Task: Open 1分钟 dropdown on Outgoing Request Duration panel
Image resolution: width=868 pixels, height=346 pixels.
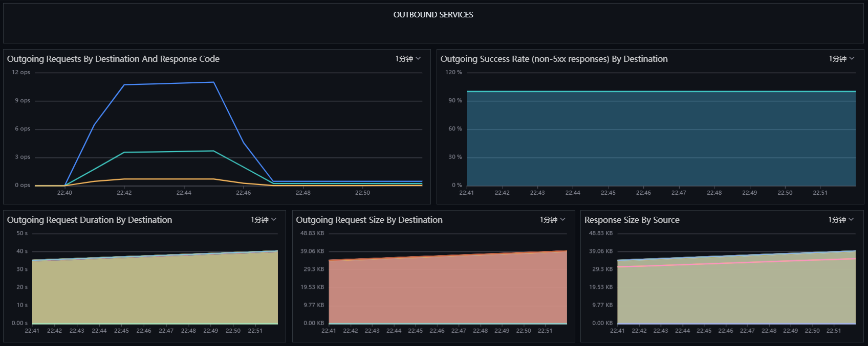Action: coord(263,220)
